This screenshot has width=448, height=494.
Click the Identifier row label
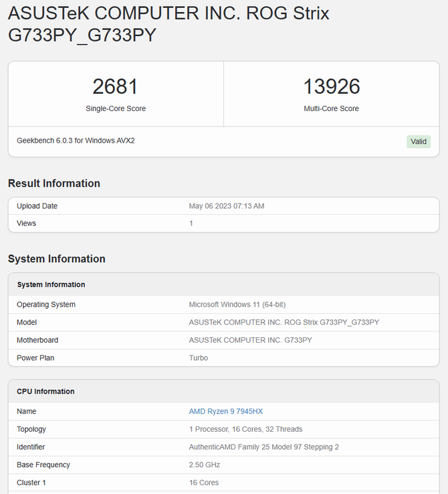click(31, 446)
